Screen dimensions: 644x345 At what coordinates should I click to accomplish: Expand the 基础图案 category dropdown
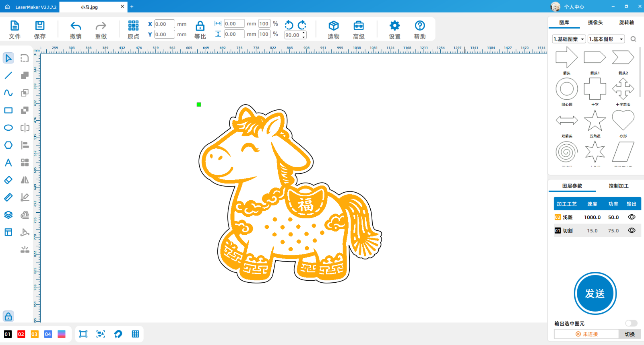(569, 39)
